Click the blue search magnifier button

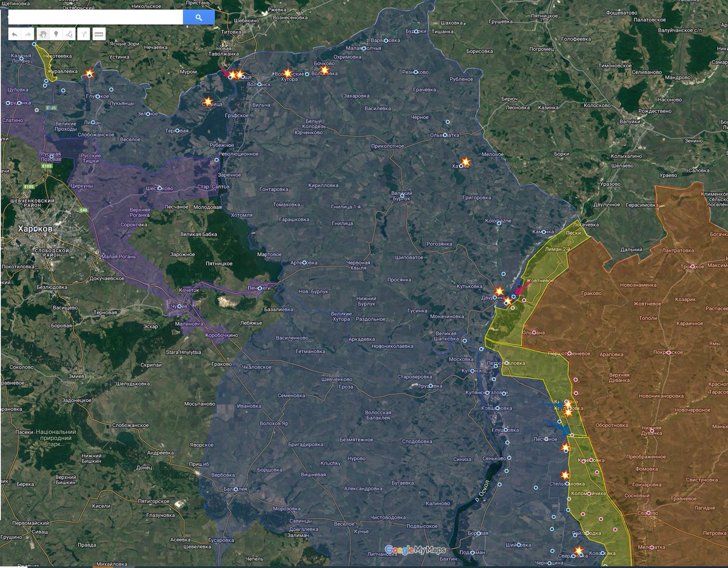click(x=198, y=18)
